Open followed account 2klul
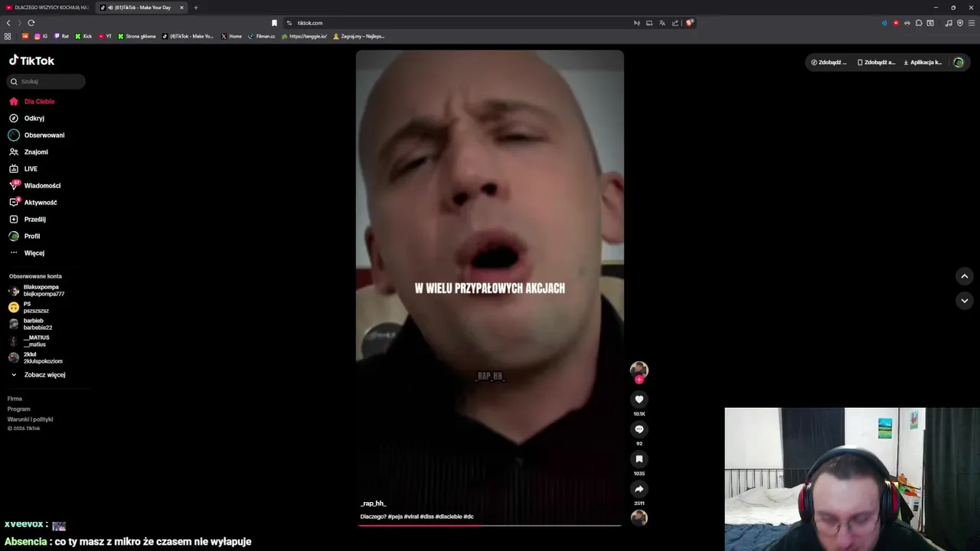Screen dimensions: 980x551 tap(36, 358)
